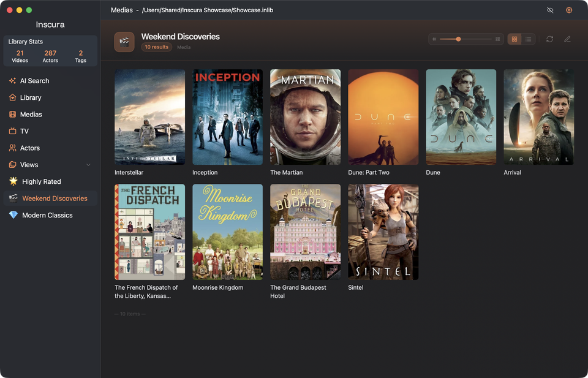
Task: Click the Library house icon
Action: click(x=13, y=97)
